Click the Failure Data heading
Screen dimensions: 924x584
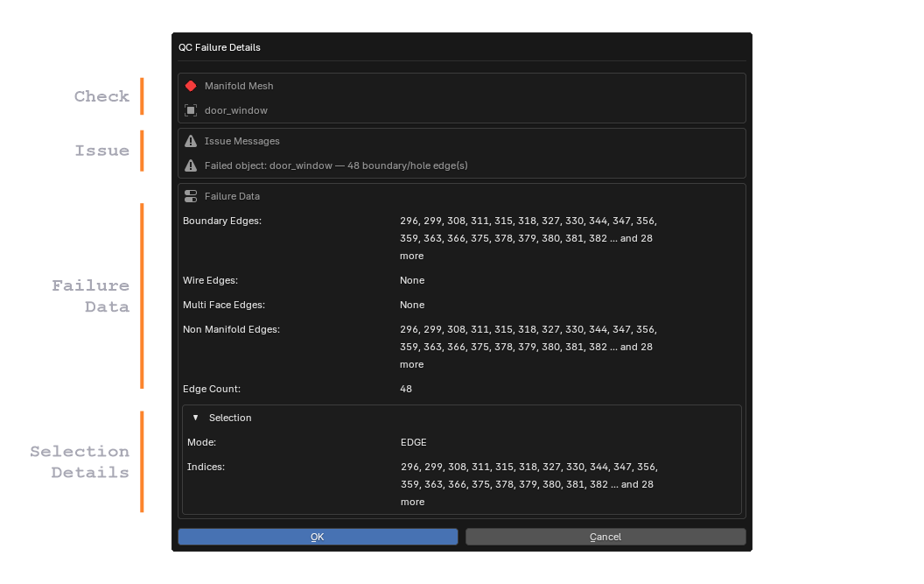click(232, 196)
